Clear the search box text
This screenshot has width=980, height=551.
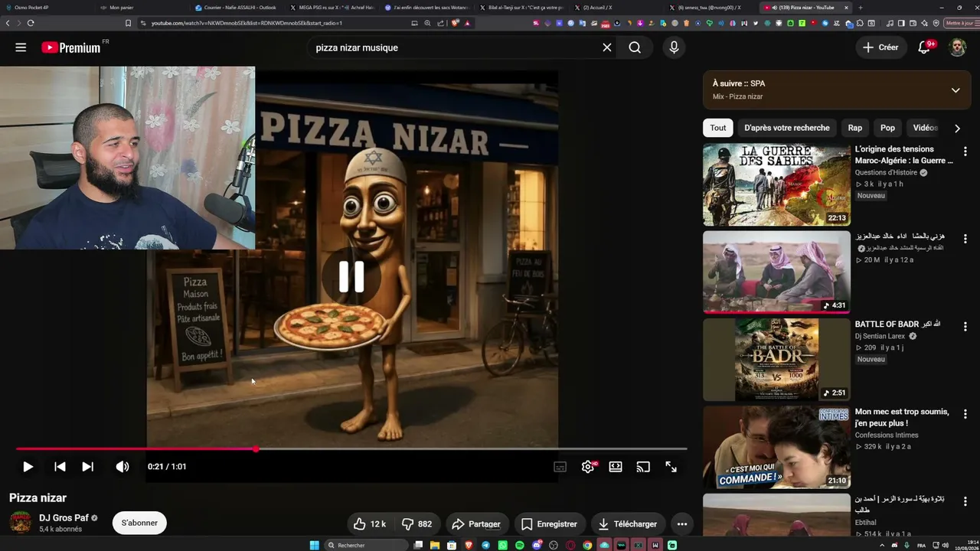pyautogui.click(x=607, y=47)
